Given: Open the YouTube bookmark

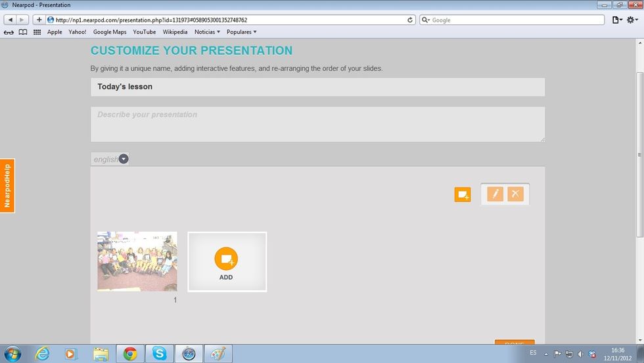Looking at the screenshot, I should click(x=144, y=32).
